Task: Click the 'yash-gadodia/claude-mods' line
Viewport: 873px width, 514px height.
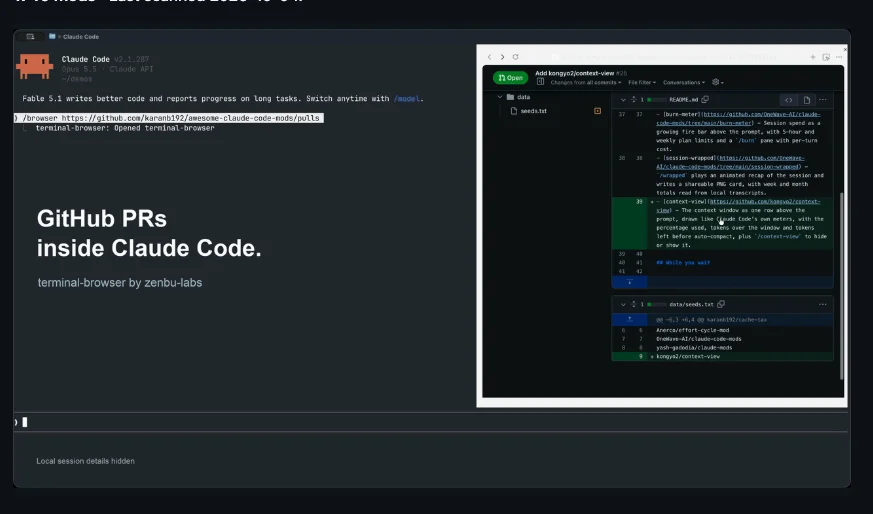Action: point(694,347)
